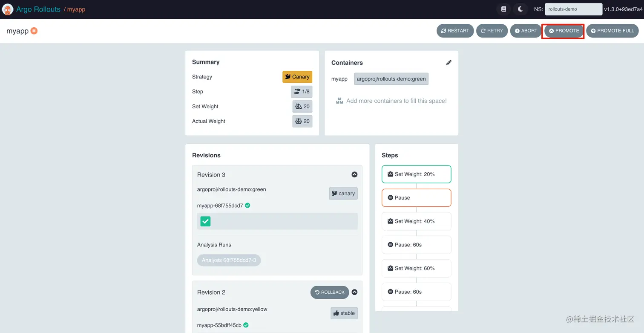The width and height of the screenshot is (644, 333).
Task: Click the ABORT button
Action: (x=526, y=31)
